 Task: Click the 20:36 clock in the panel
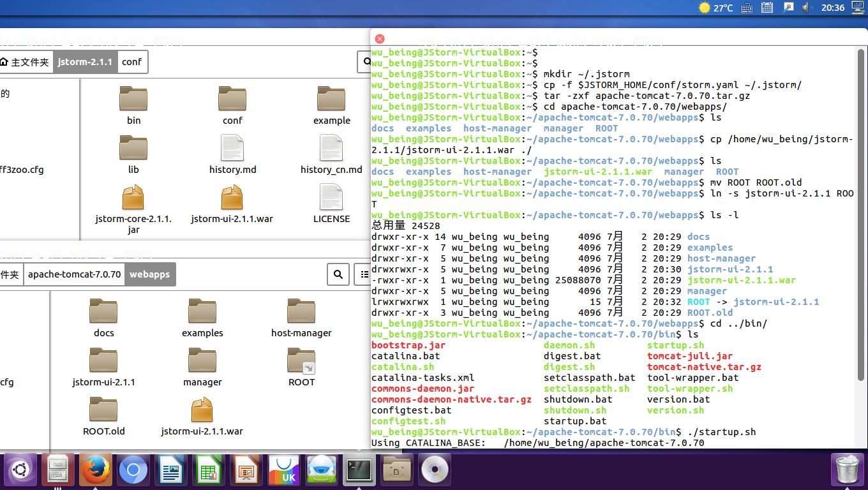tap(832, 8)
